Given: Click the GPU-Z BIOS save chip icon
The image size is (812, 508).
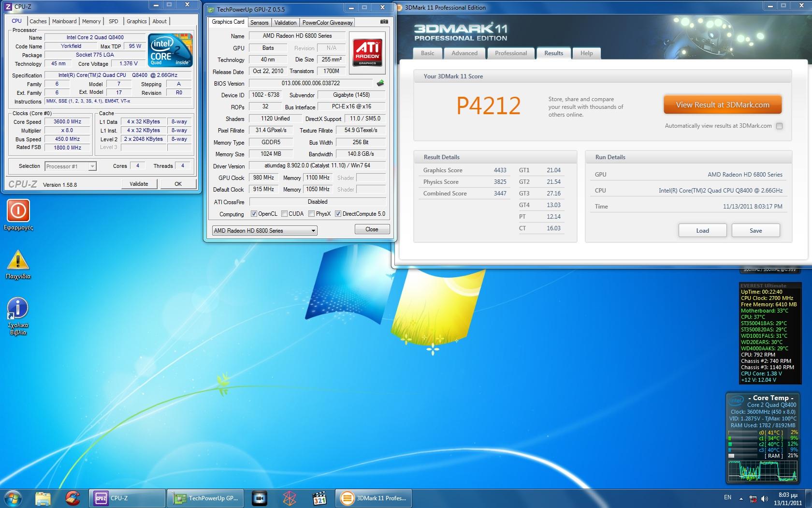Looking at the screenshot, I should pos(380,83).
